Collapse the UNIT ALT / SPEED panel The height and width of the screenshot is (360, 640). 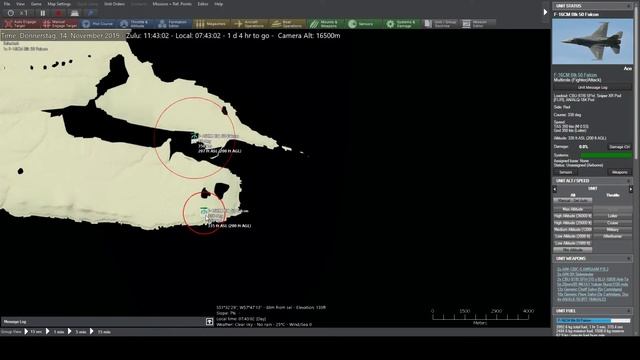[629, 181]
